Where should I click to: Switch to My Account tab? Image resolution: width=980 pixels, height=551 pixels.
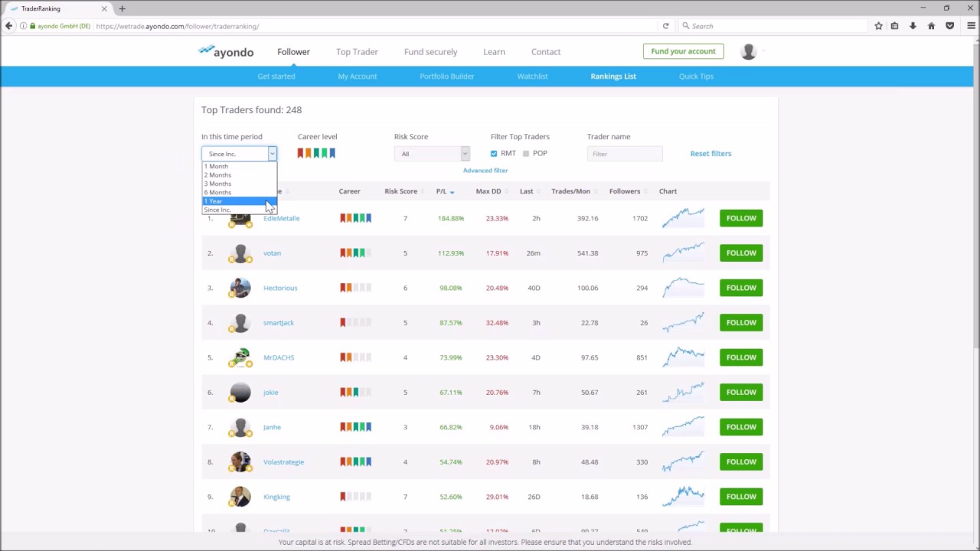(358, 77)
